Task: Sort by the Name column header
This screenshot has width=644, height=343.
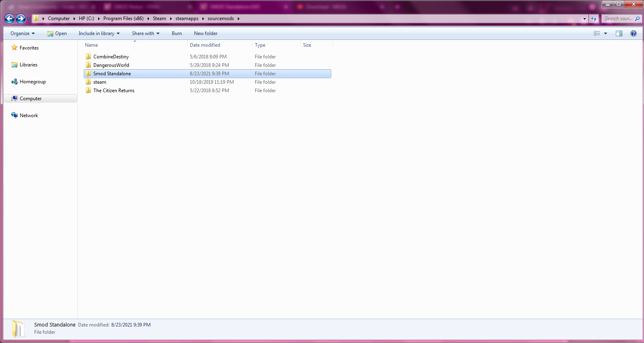Action: click(134, 45)
